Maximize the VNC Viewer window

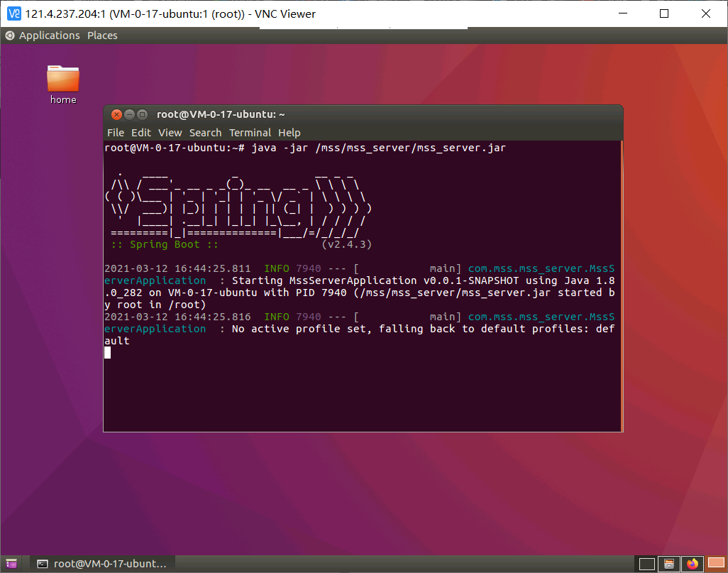(664, 13)
